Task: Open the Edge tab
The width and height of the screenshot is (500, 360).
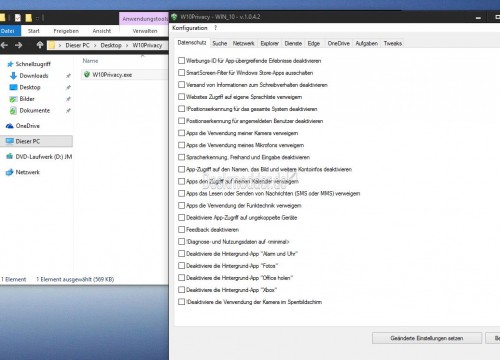Action: tap(314, 43)
